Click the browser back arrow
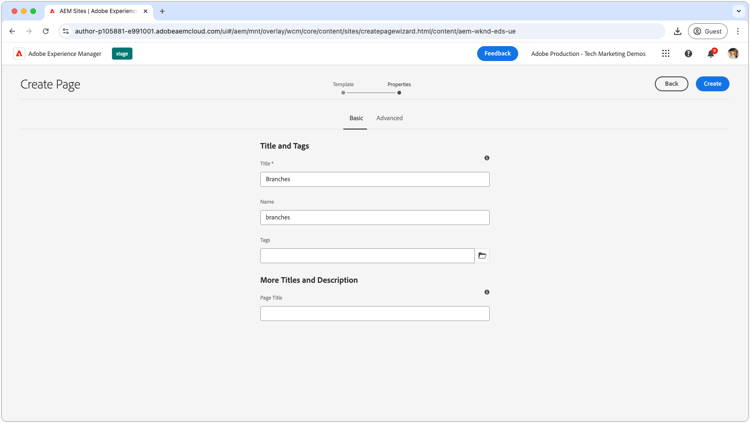 [x=12, y=31]
